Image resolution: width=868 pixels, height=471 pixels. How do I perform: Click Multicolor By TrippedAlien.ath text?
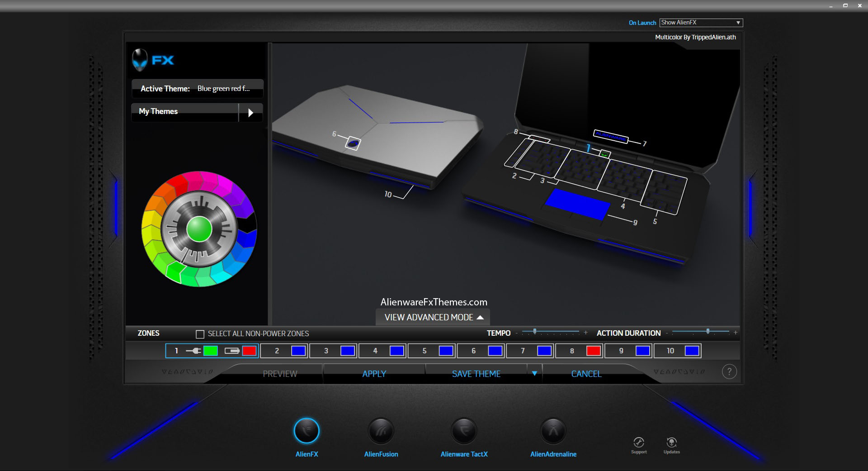tap(695, 37)
